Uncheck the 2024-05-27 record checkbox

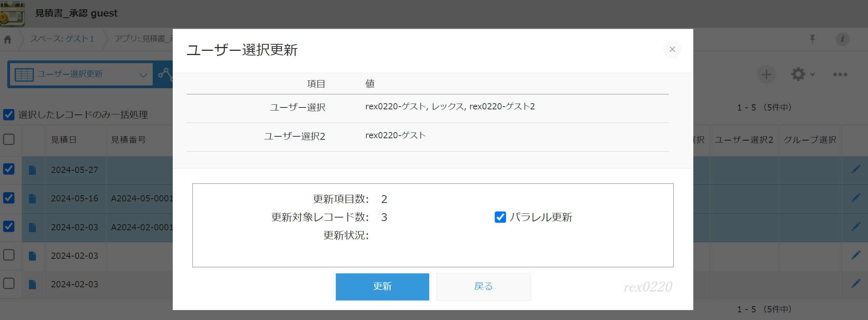(9, 169)
